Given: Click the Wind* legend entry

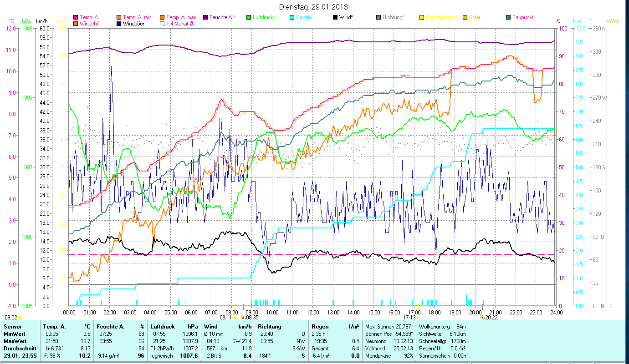Looking at the screenshot, I should tap(343, 17).
